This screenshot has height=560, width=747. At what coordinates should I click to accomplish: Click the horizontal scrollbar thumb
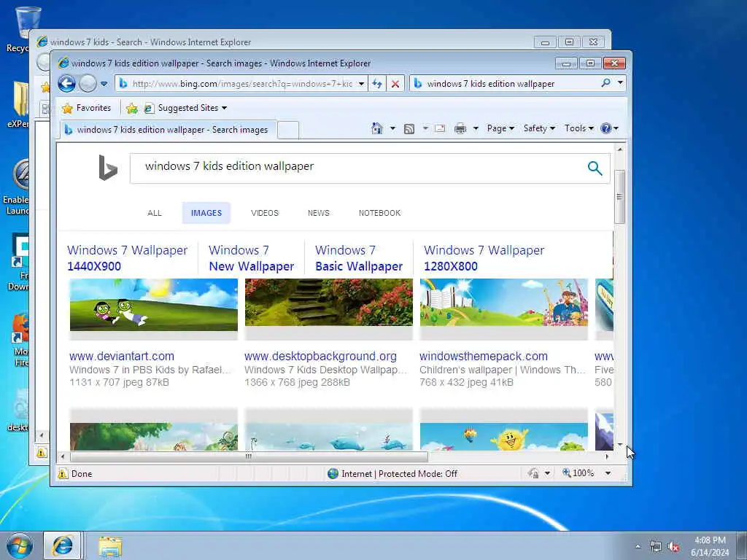[x=248, y=456]
